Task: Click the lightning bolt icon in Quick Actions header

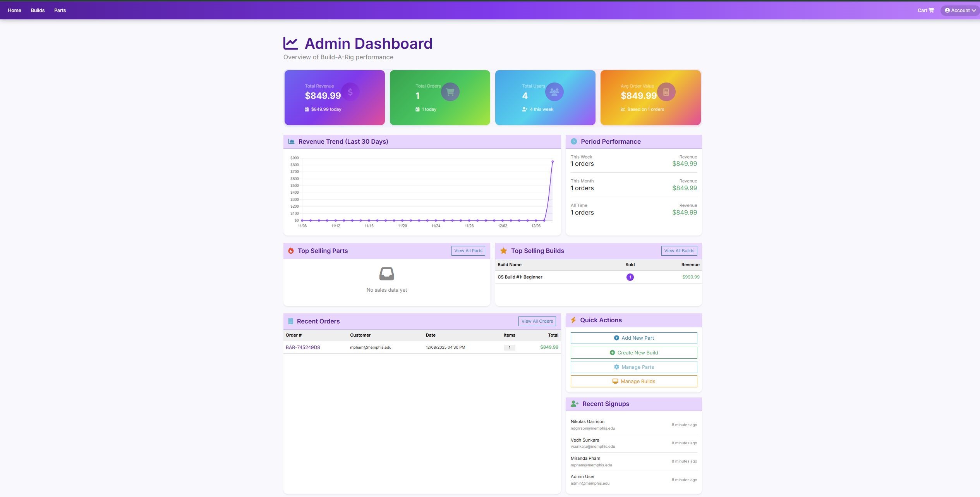Action: pos(573,320)
